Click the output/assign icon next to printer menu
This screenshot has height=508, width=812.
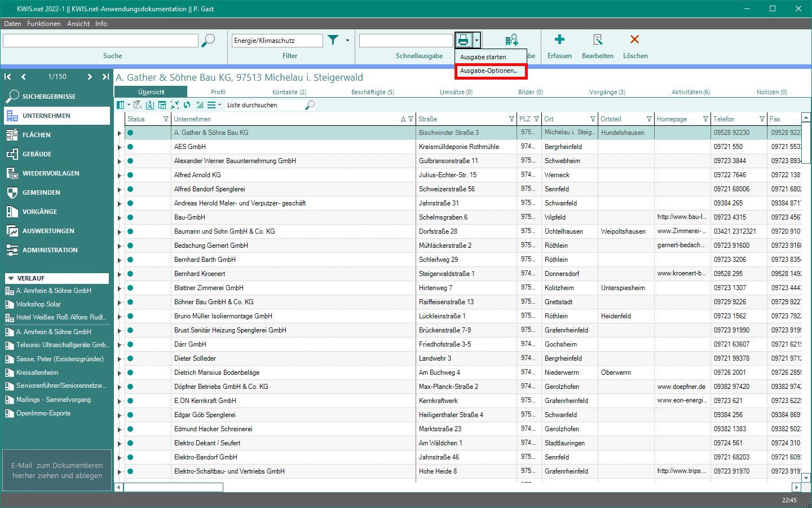coord(511,40)
